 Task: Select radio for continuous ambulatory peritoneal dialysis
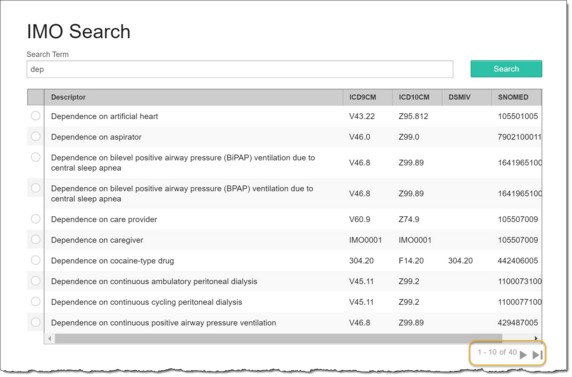[35, 281]
